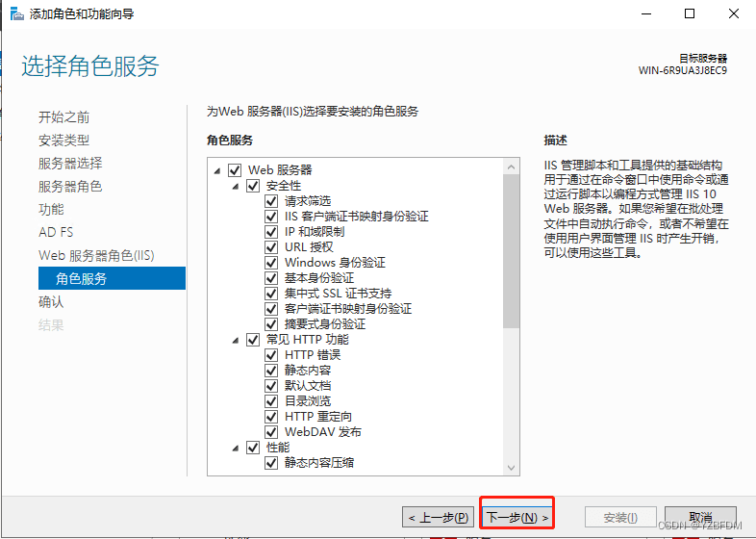Uncheck the 性能 checkbox
The height and width of the screenshot is (539, 756).
point(253,448)
